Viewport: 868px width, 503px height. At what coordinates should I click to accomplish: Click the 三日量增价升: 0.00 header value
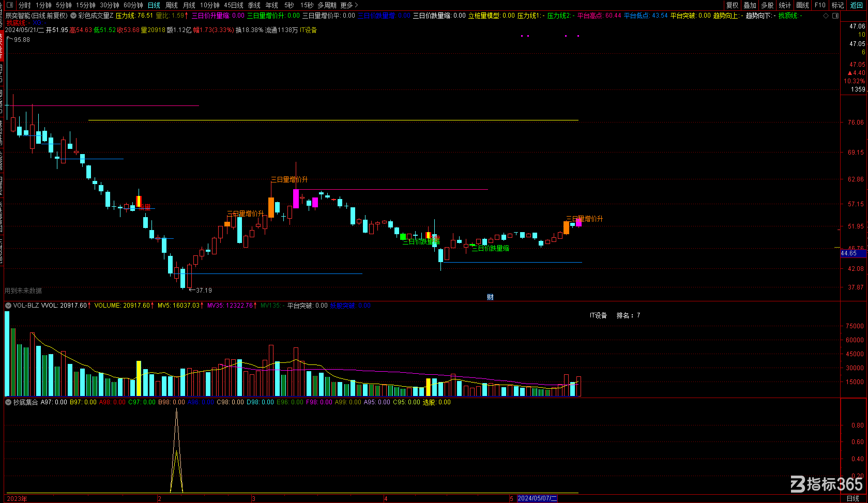[x=273, y=16]
